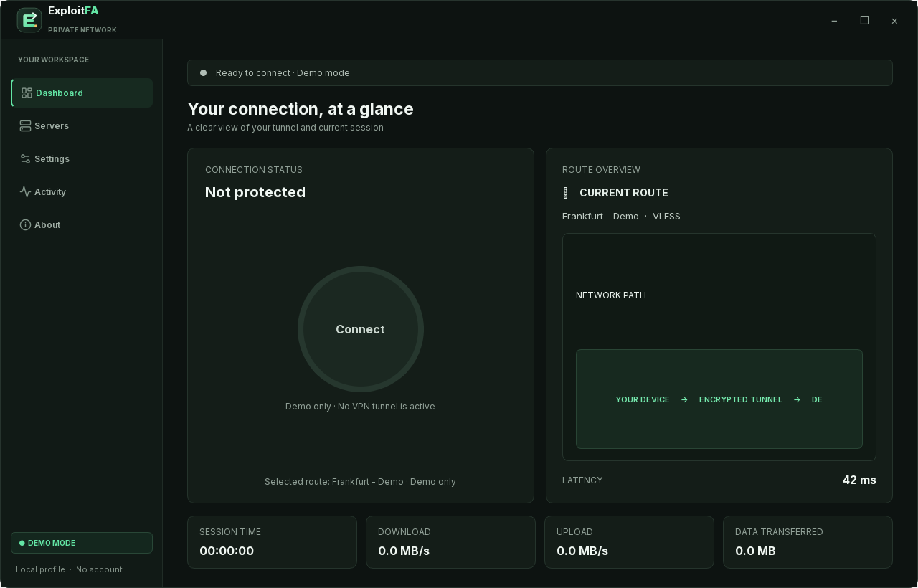Click the 'Selected route: Frankfurt - Demo' line

(x=360, y=481)
